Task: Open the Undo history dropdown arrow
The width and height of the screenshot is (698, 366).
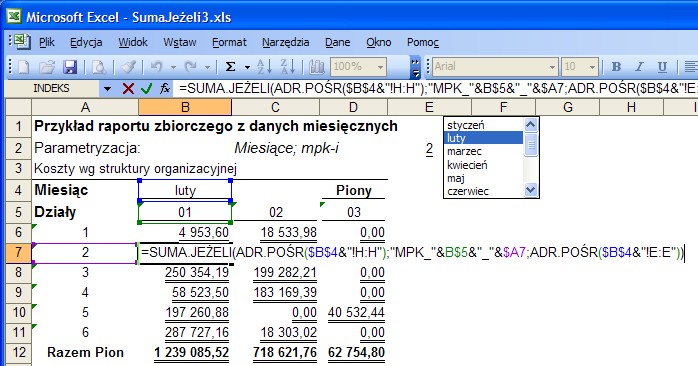Action: (x=173, y=67)
